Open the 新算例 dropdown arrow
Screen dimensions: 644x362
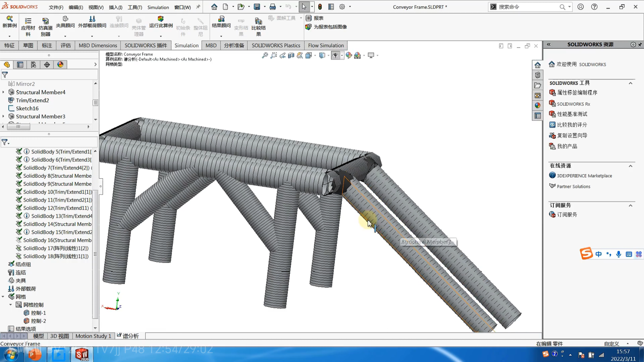pos(10,36)
